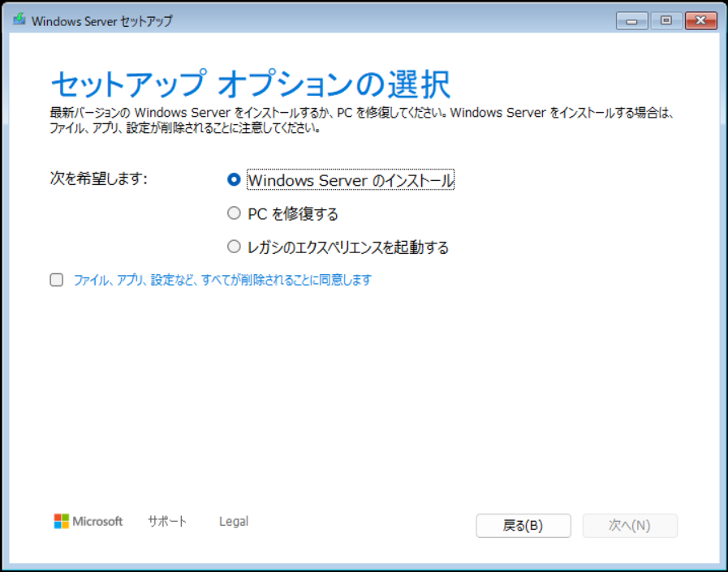Open the サポート link
Image resolution: width=728 pixels, height=572 pixels.
pos(167,522)
